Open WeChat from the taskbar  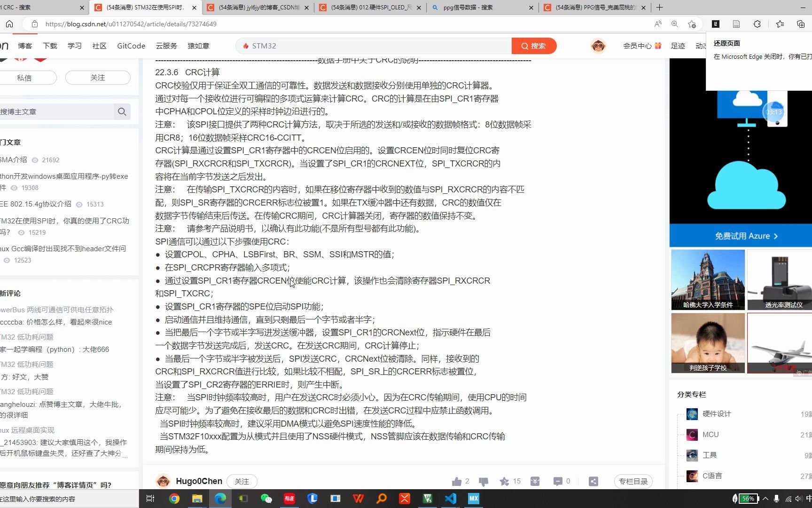coord(266,499)
